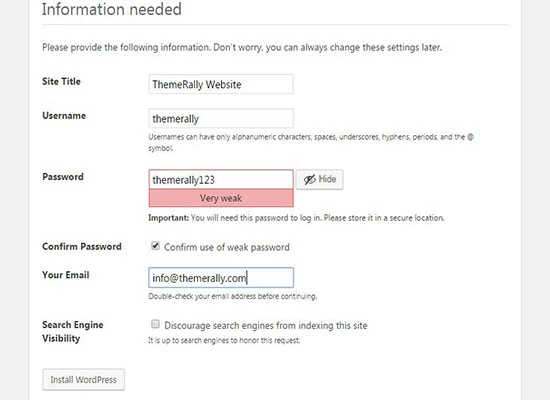This screenshot has height=400, width=550.
Task: Enable the discourage search engines checkbox
Action: coord(155,324)
